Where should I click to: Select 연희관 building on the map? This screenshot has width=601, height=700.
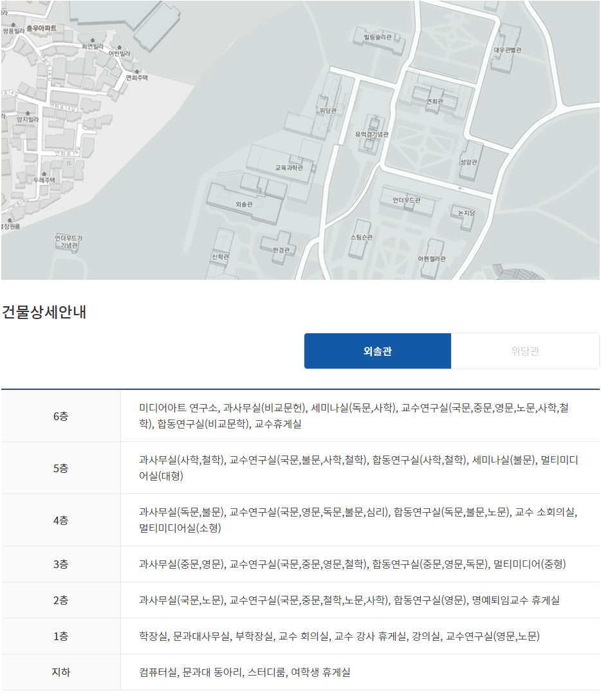(x=435, y=102)
